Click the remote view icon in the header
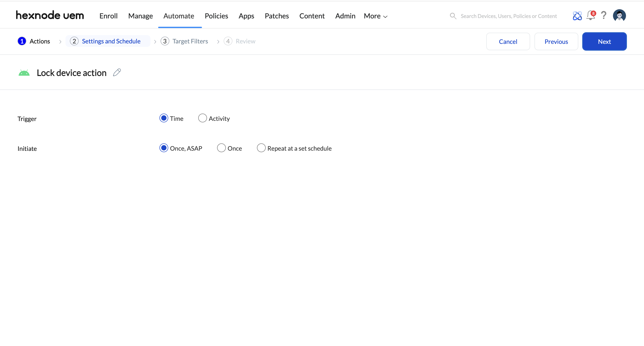Image resolution: width=644 pixels, height=346 pixels. click(x=577, y=16)
